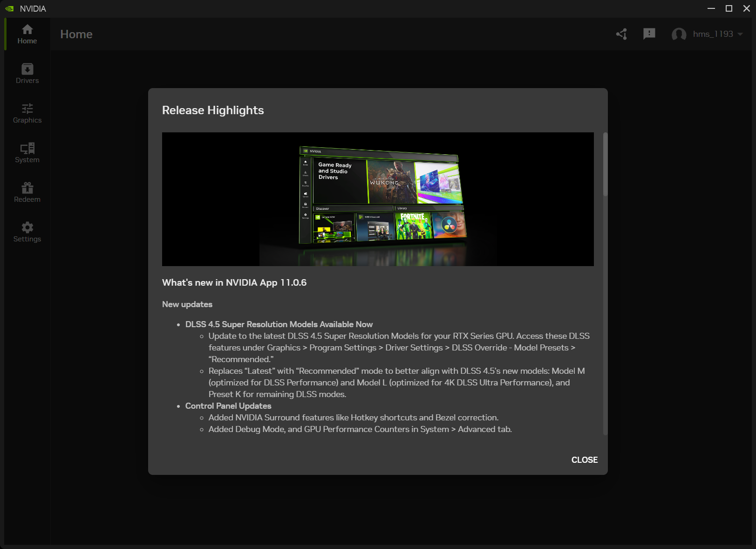
Task: Open the Redeem gift icon
Action: click(x=27, y=189)
